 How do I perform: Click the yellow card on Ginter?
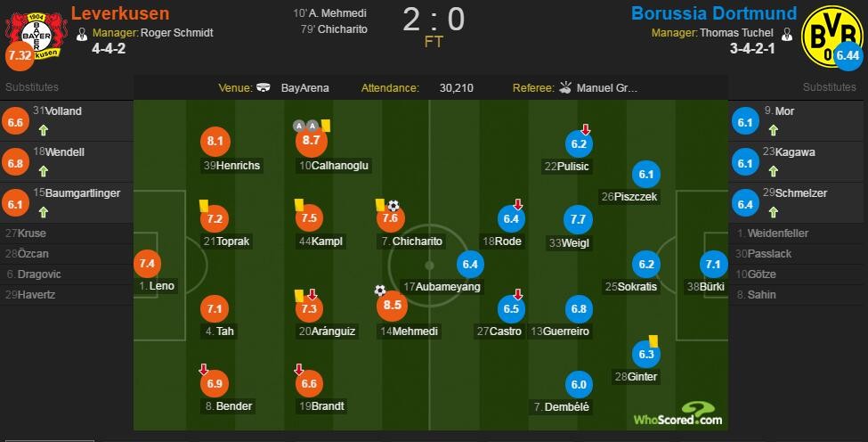[653, 340]
